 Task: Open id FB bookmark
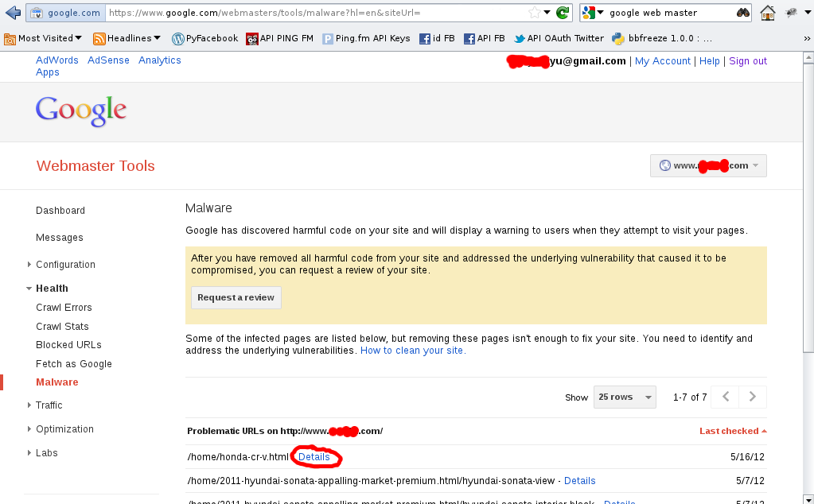437,38
